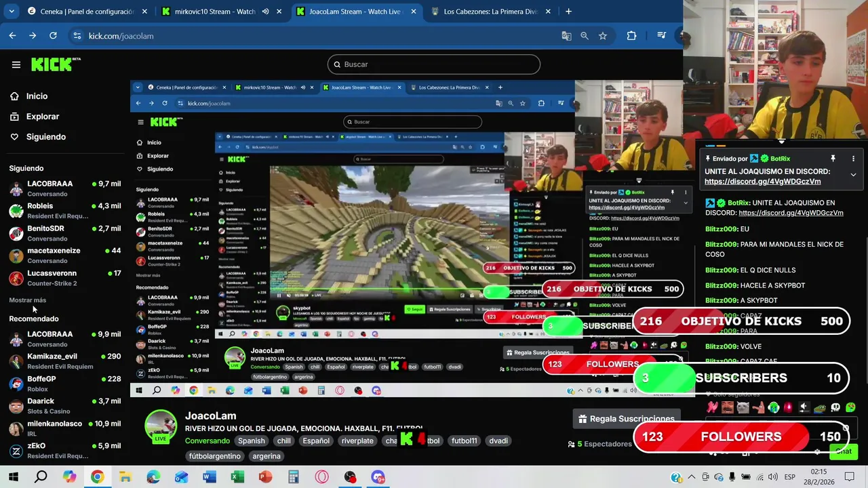Click the green Chat send button
This screenshot has width=868, height=488.
[x=843, y=451]
